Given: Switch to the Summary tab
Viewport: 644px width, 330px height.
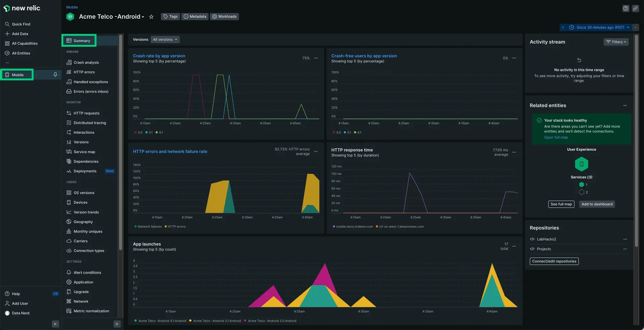Looking at the screenshot, I should tap(82, 40).
